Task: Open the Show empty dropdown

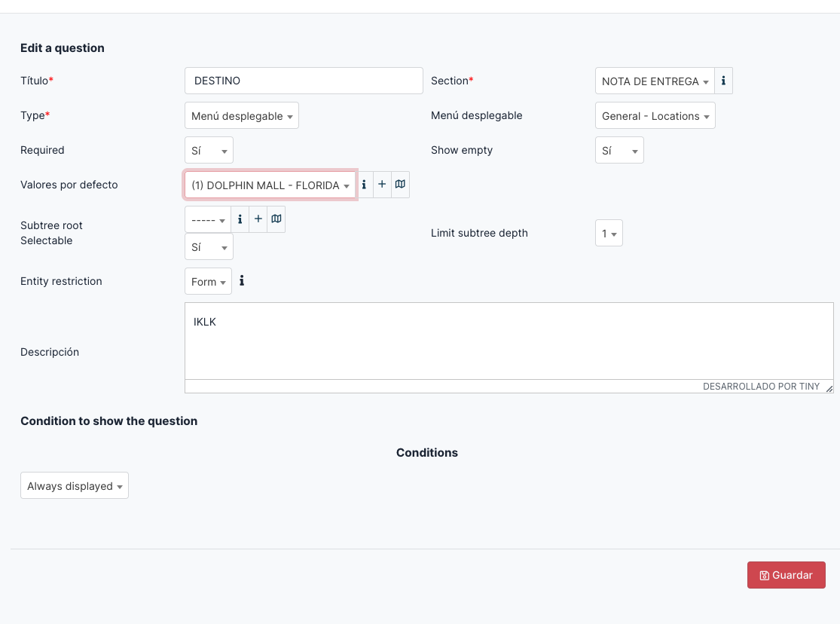Action: pyautogui.click(x=619, y=150)
